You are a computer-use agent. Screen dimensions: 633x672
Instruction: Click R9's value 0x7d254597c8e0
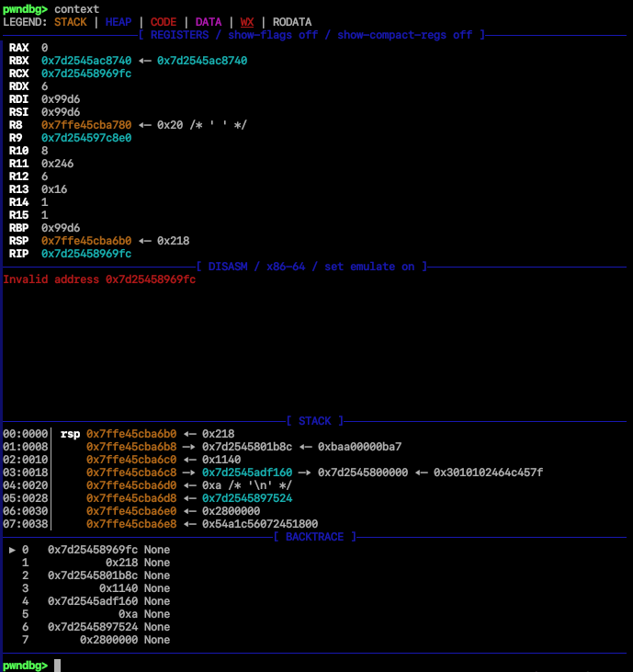pos(86,138)
